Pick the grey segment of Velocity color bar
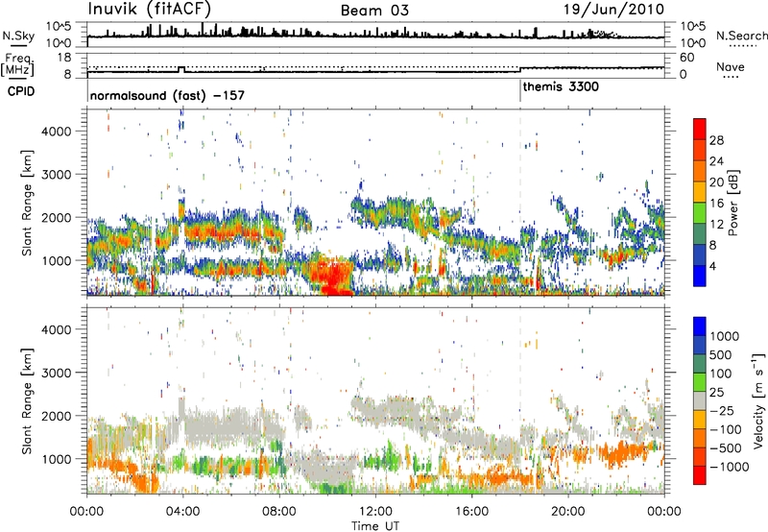The height and width of the screenshot is (532, 768). point(700,401)
